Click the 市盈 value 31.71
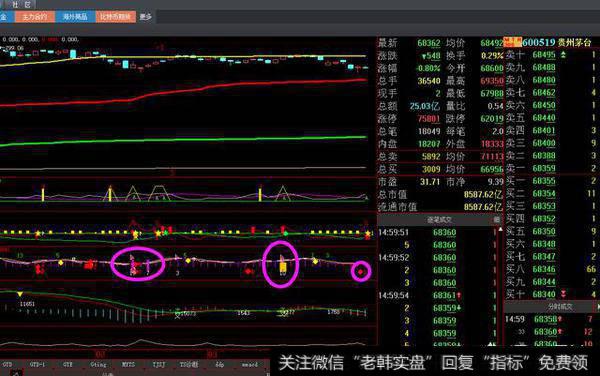The width and height of the screenshot is (600, 376). pos(430,182)
